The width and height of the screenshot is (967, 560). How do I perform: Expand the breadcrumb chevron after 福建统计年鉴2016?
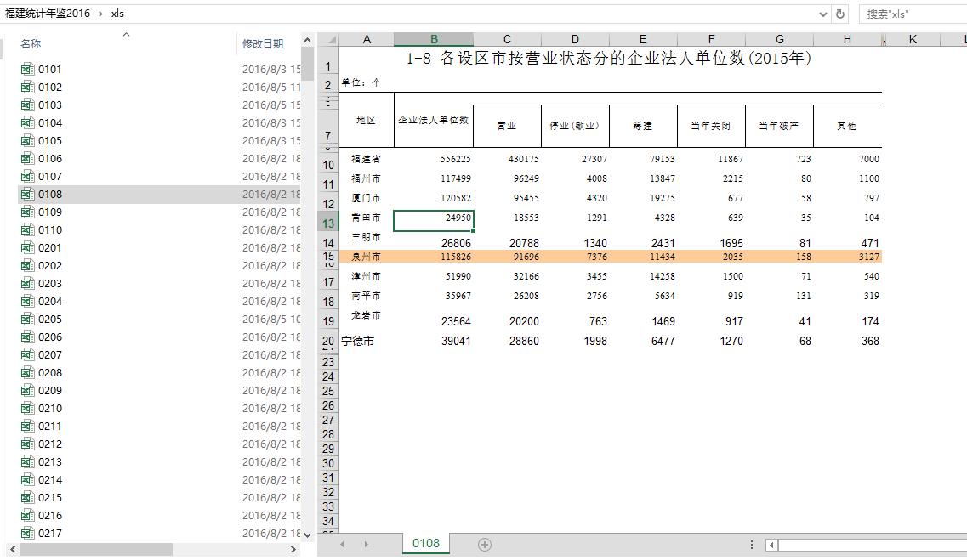pyautogui.click(x=100, y=14)
